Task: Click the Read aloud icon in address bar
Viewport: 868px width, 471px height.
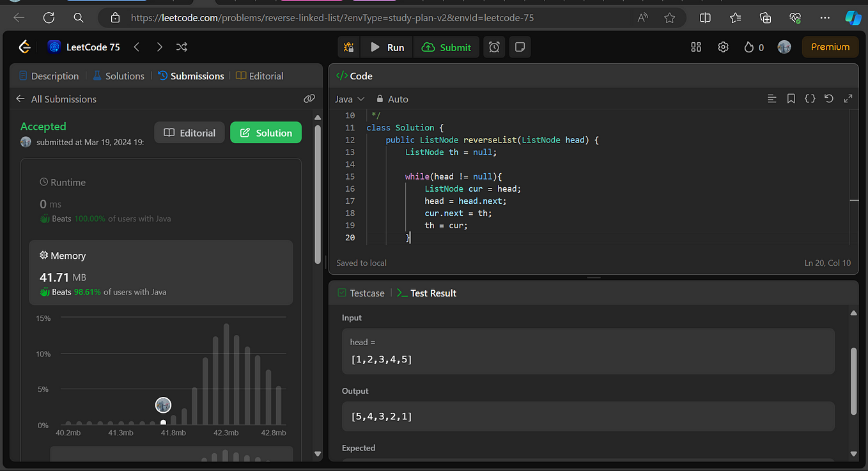Action: (x=643, y=18)
